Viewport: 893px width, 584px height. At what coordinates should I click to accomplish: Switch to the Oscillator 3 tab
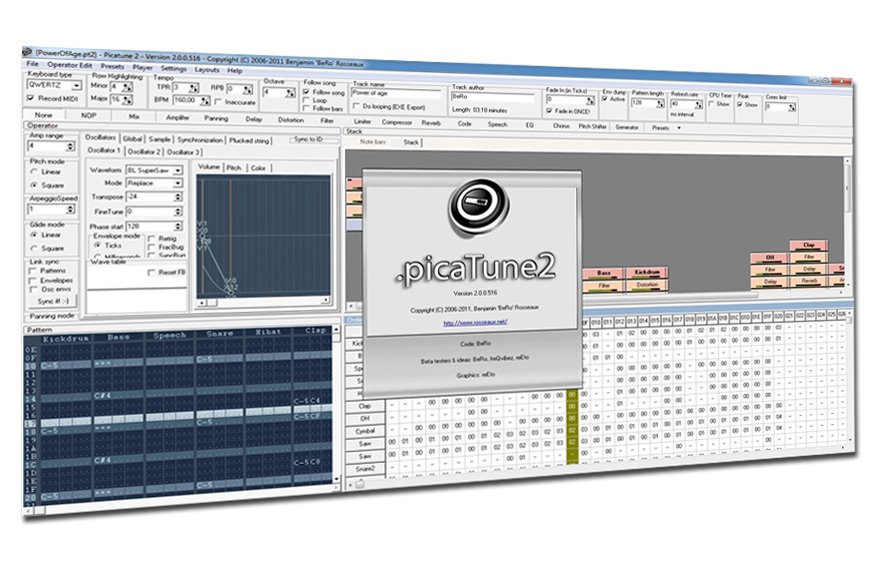[x=183, y=152]
